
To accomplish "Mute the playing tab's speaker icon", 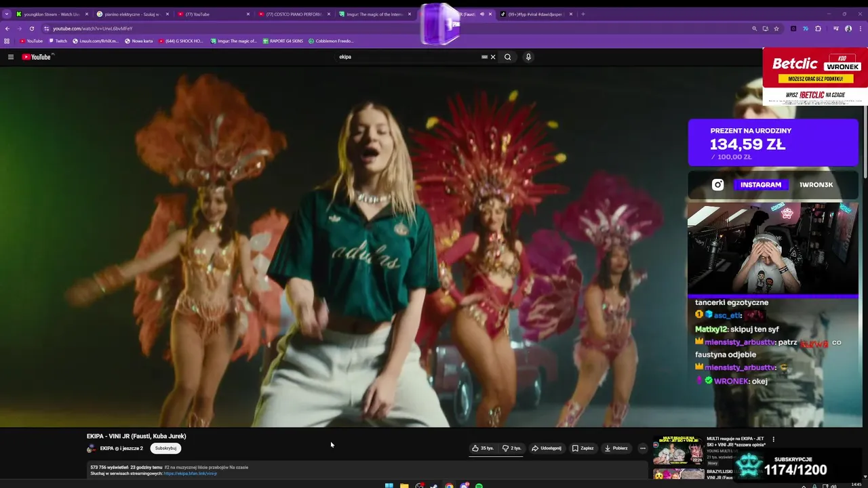I will coord(482,14).
